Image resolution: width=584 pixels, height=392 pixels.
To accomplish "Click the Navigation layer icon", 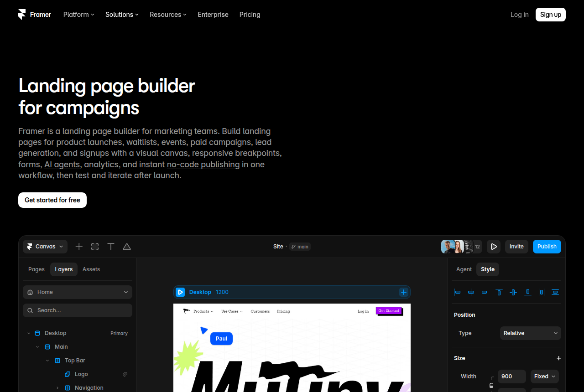I will pos(68,388).
